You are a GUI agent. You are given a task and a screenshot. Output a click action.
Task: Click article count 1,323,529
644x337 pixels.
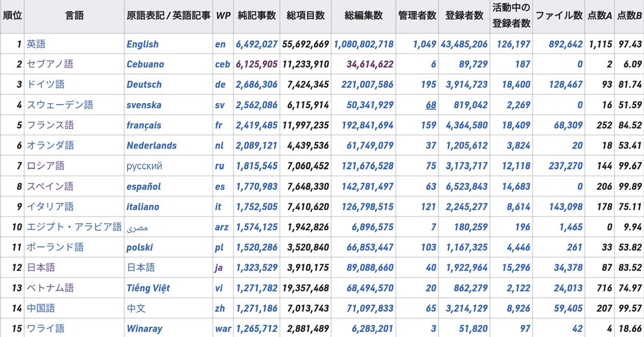tap(257, 267)
